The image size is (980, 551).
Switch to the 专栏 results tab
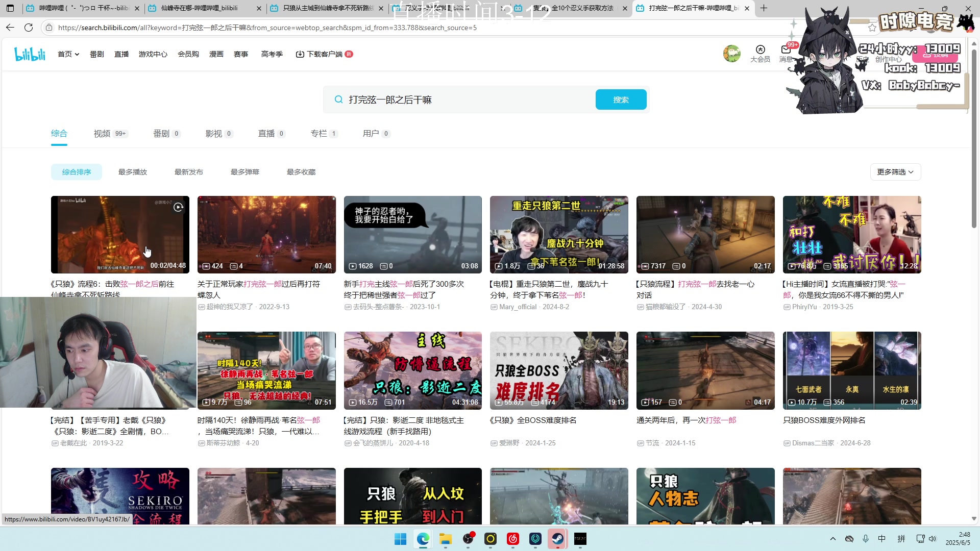324,134
